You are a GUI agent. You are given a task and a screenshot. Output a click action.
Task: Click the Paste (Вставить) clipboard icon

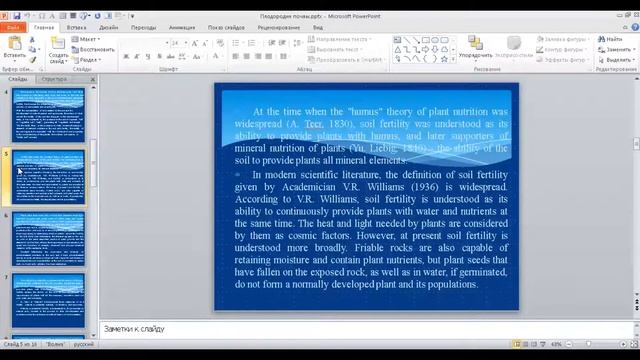coord(15,44)
